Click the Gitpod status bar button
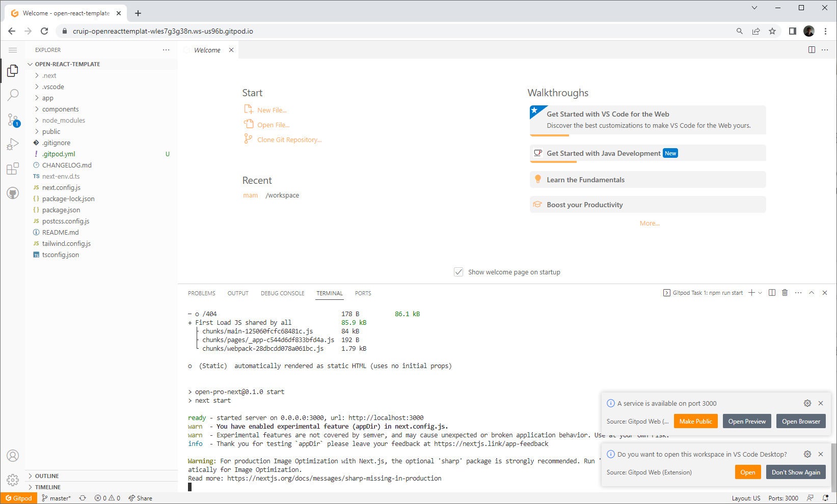The image size is (837, 504). [x=19, y=498]
